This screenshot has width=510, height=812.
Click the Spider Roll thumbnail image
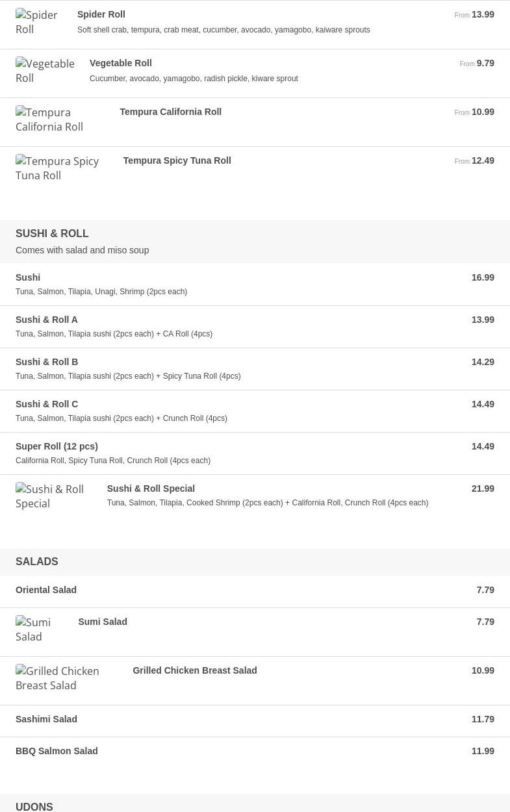tap(37, 22)
